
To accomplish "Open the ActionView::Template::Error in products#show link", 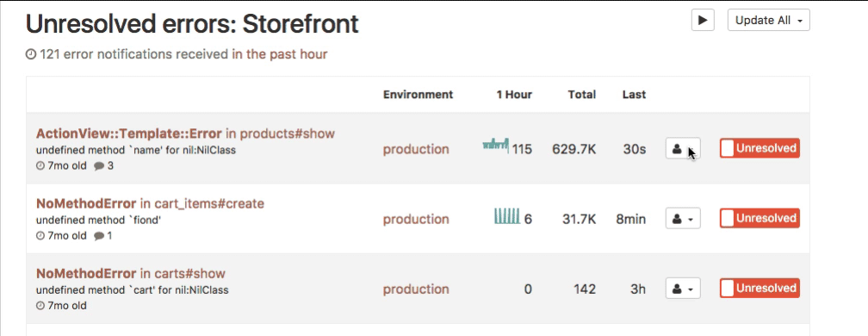I will [x=185, y=134].
